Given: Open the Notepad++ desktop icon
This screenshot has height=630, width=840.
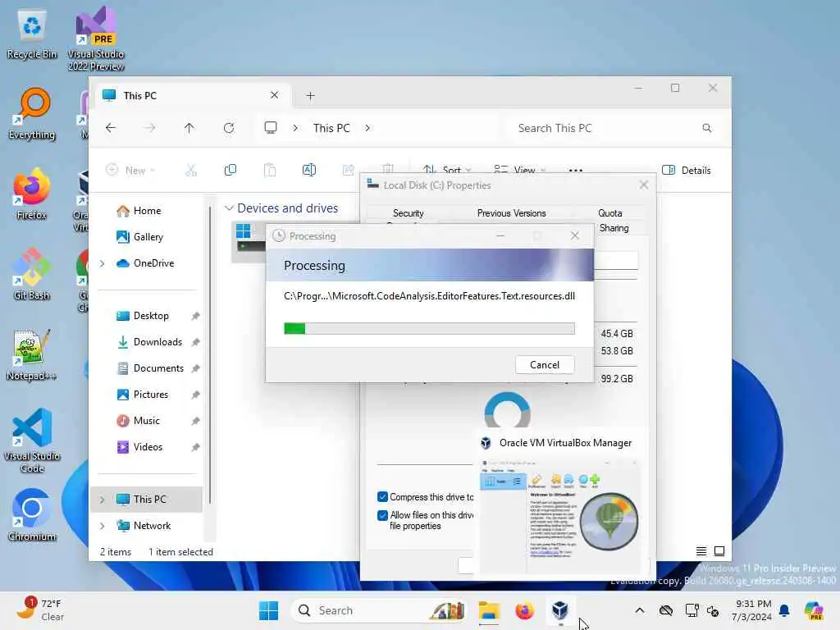Looking at the screenshot, I should (x=32, y=356).
